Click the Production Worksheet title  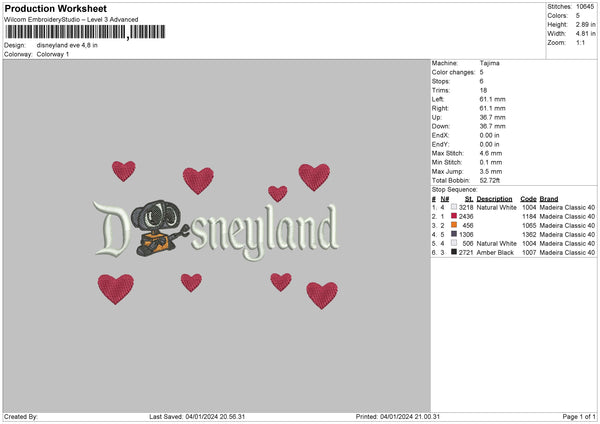55,8
